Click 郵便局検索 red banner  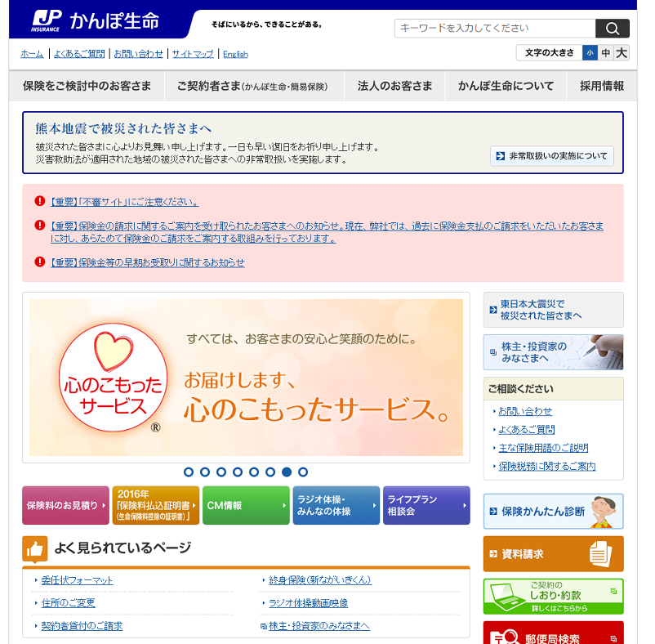553,633
